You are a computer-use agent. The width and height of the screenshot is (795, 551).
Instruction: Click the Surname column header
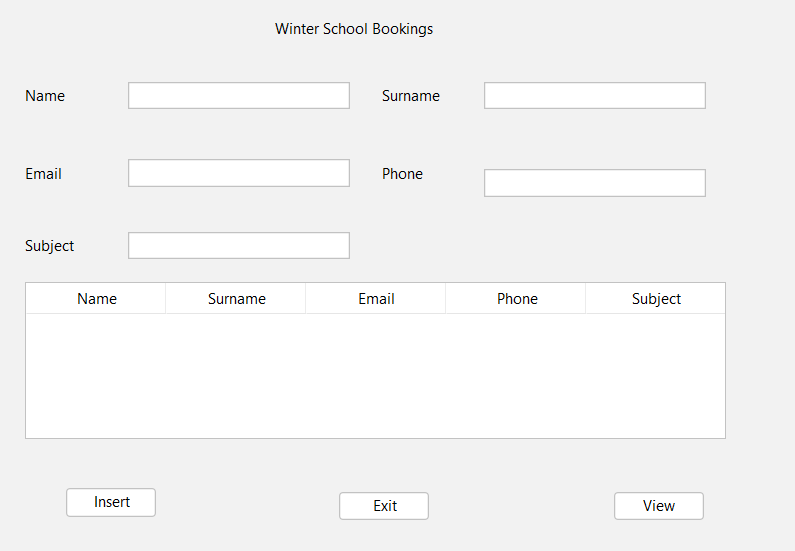click(236, 299)
